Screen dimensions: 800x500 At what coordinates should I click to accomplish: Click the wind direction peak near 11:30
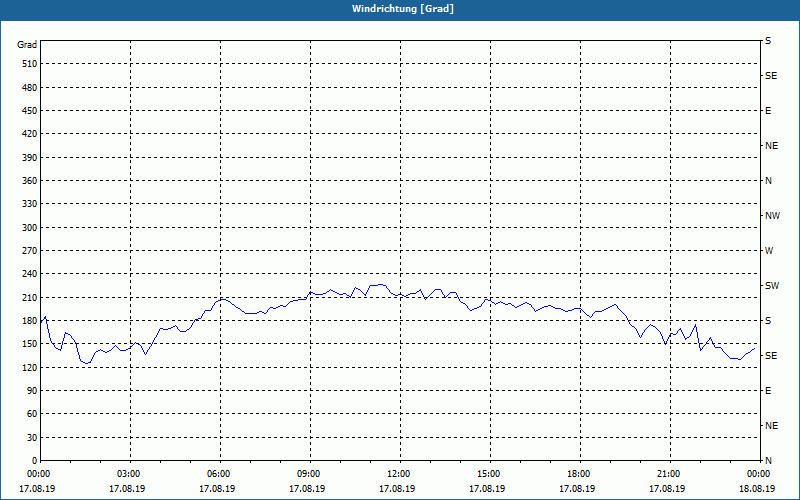[x=380, y=284]
